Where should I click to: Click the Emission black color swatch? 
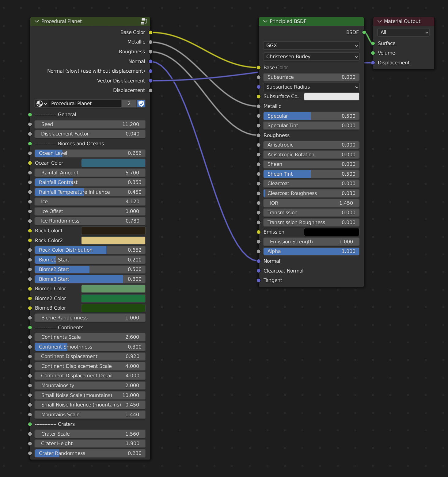click(x=332, y=232)
